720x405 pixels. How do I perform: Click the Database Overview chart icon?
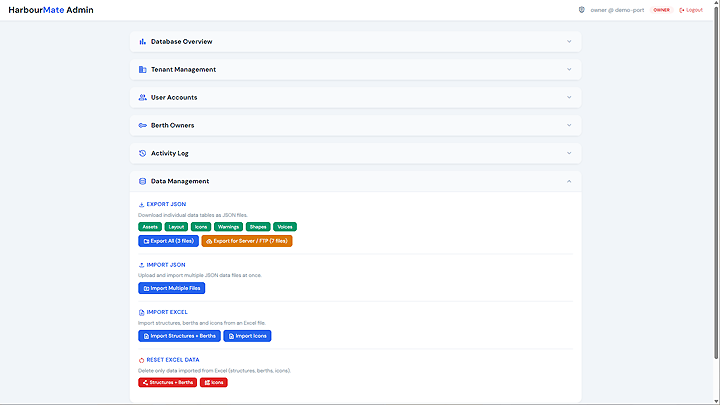143,42
